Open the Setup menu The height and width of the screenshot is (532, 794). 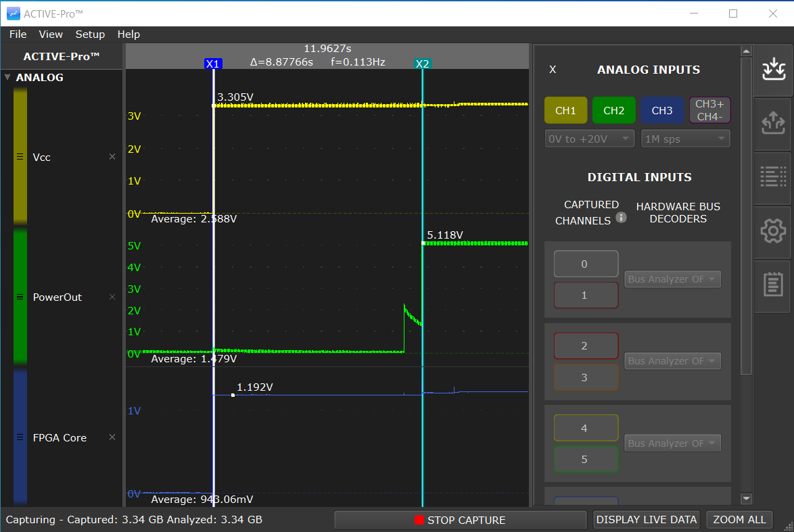pyautogui.click(x=90, y=34)
